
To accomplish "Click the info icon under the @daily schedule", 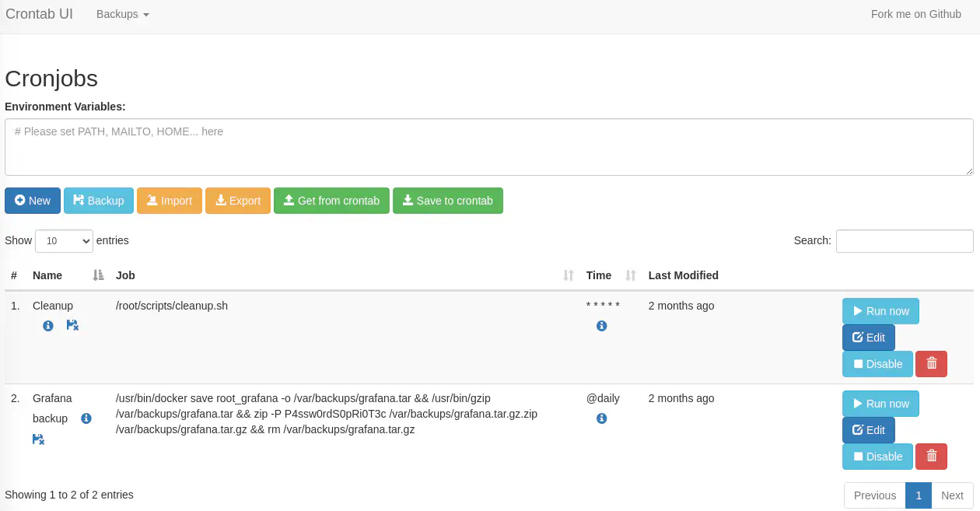I will [601, 418].
